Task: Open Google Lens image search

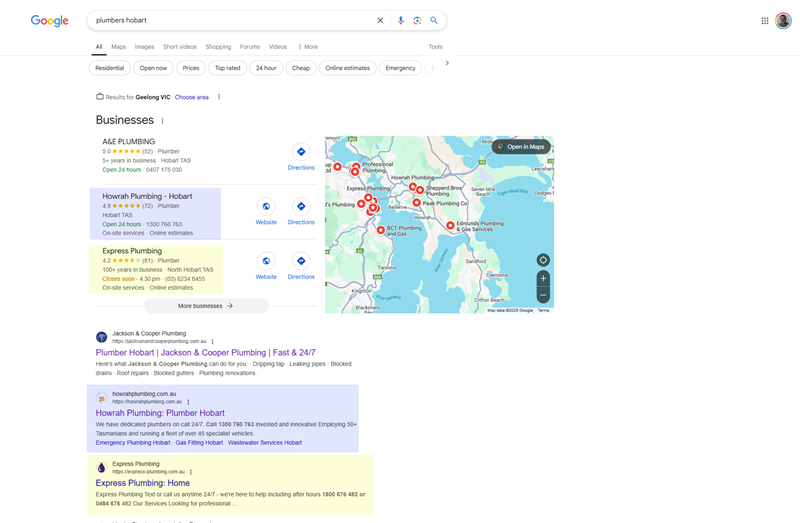Action: click(x=417, y=20)
